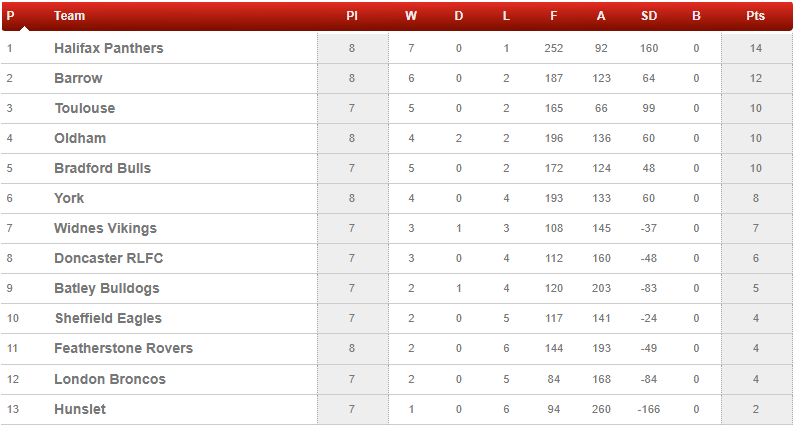The width and height of the screenshot is (796, 430).
Task: Select the W wins column header
Action: pos(411,16)
